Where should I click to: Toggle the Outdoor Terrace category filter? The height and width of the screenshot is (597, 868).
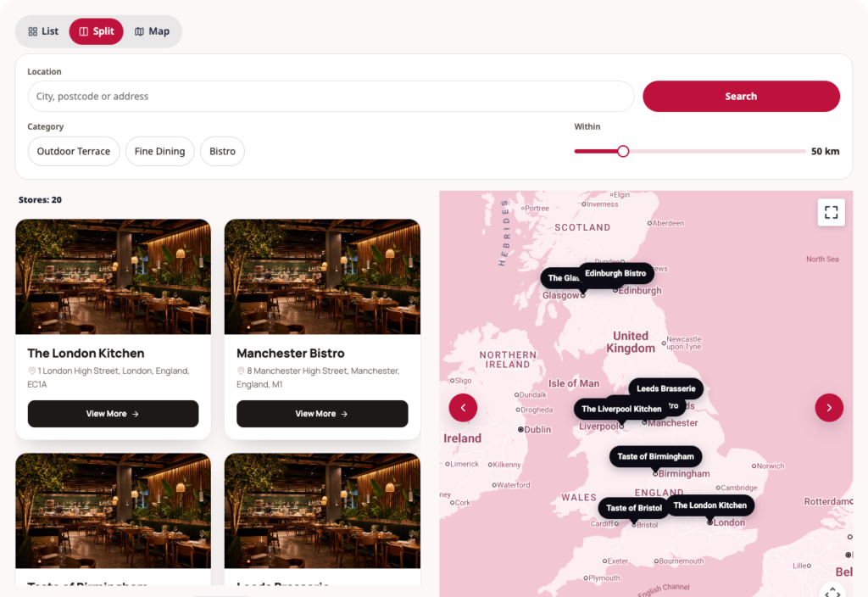click(x=74, y=151)
